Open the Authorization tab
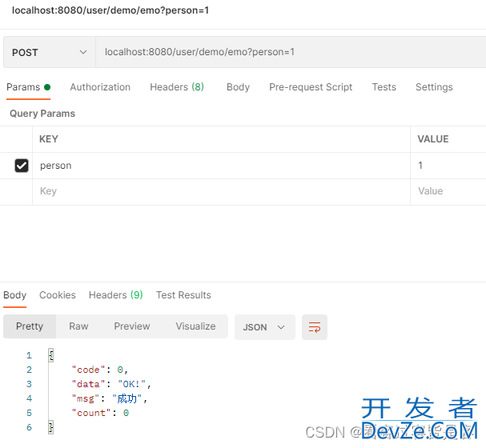 tap(100, 87)
